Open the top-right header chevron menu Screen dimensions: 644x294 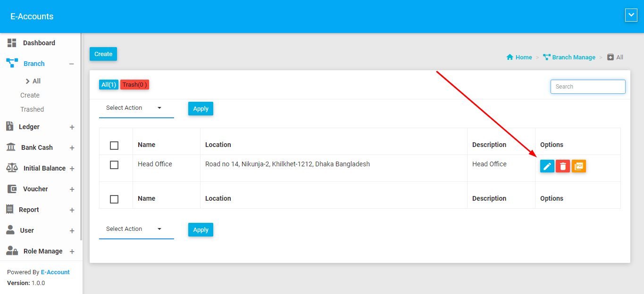[631, 16]
